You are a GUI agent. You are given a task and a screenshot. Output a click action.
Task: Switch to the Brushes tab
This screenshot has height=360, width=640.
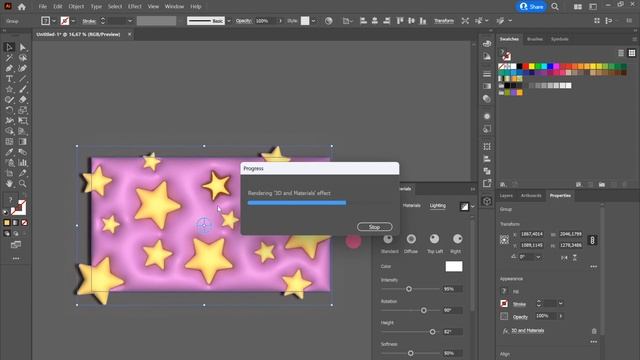click(x=535, y=39)
